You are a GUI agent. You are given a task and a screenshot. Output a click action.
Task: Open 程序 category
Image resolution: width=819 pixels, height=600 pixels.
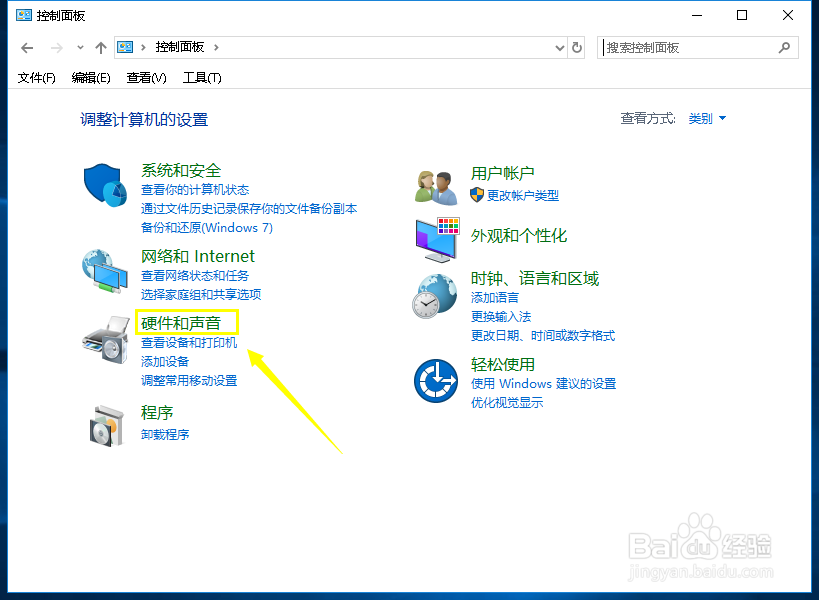point(157,413)
